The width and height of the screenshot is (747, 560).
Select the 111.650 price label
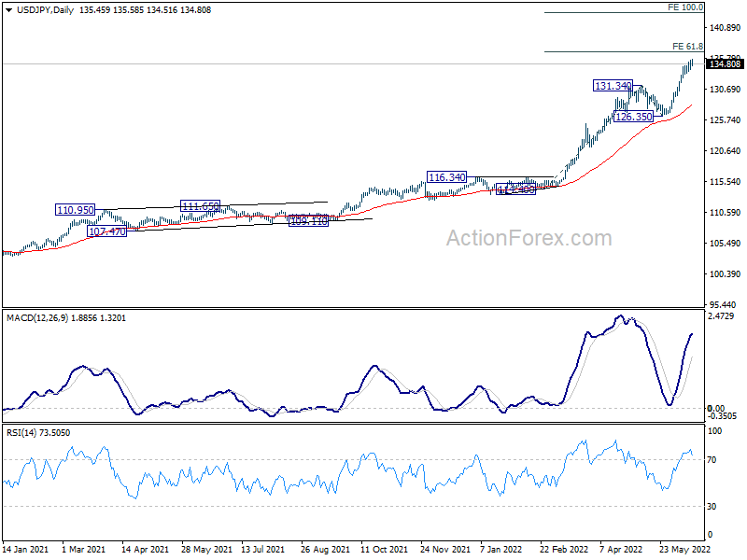[200, 206]
